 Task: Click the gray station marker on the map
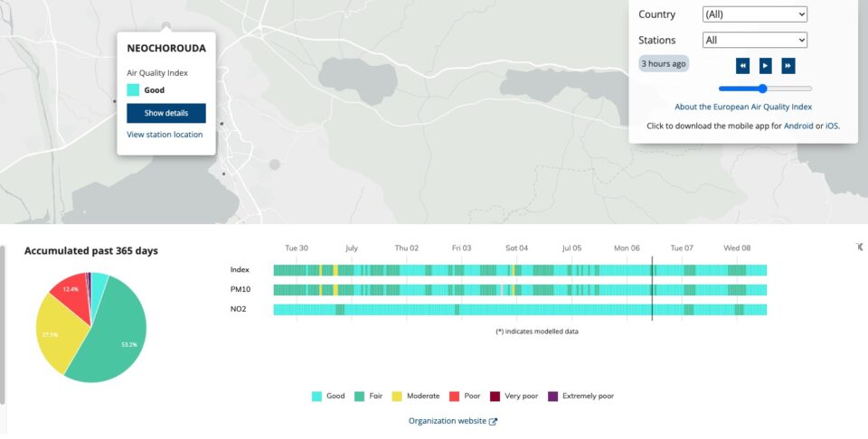click(x=275, y=164)
